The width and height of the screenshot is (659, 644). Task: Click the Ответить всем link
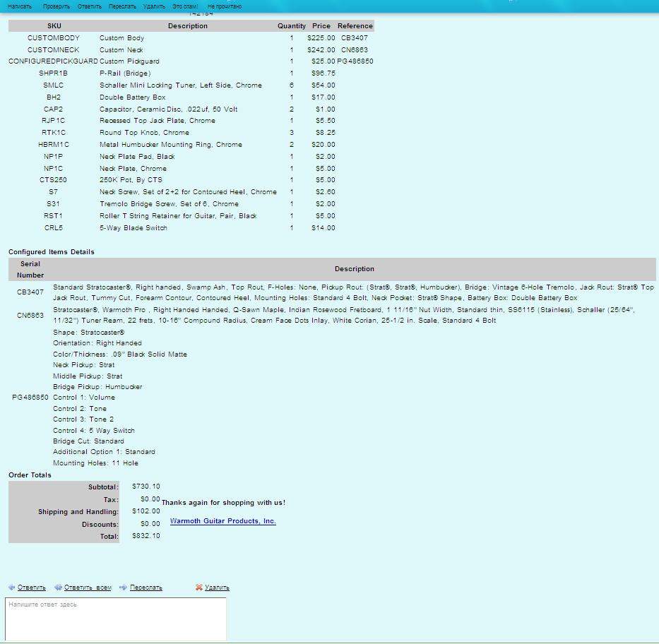[x=88, y=588]
